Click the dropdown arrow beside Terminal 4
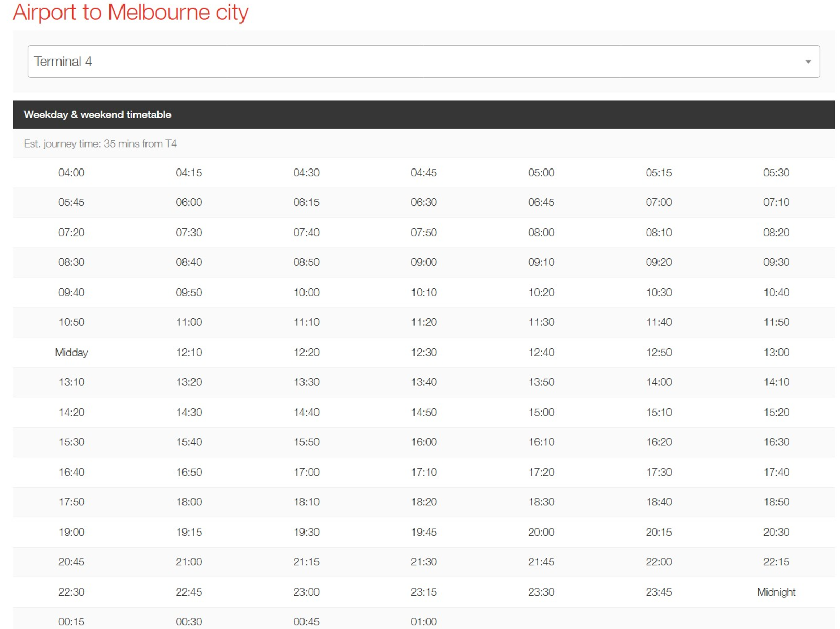The width and height of the screenshot is (840, 629). [807, 62]
